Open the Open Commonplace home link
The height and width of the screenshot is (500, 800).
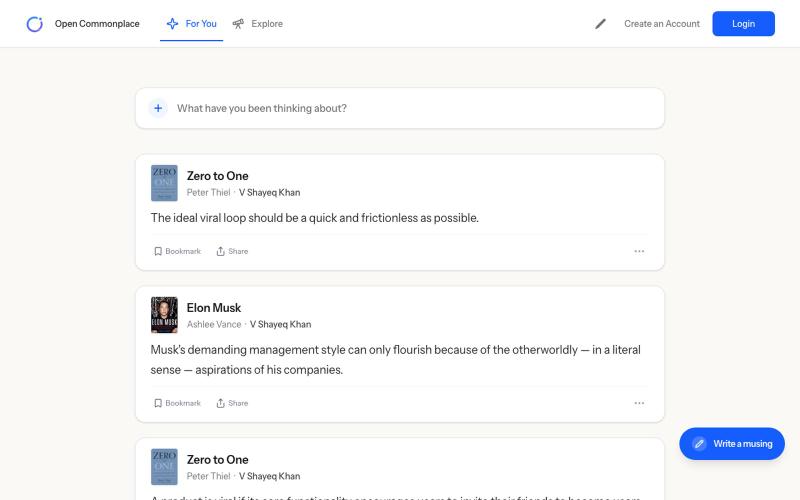(x=97, y=24)
